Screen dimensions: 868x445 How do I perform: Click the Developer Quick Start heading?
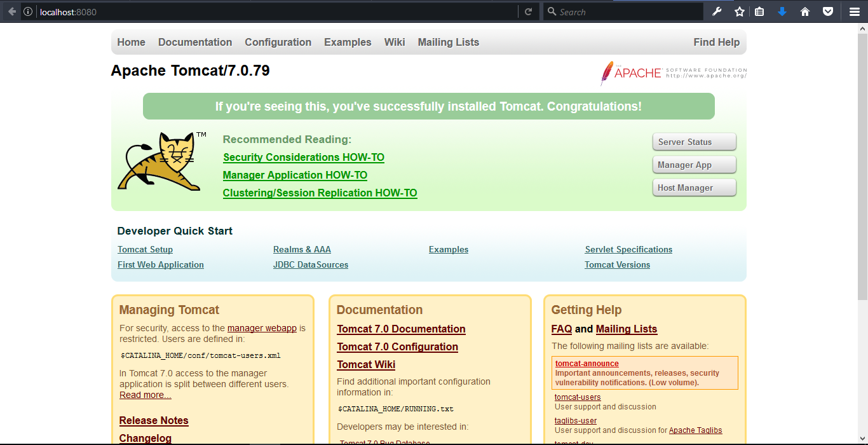(175, 231)
